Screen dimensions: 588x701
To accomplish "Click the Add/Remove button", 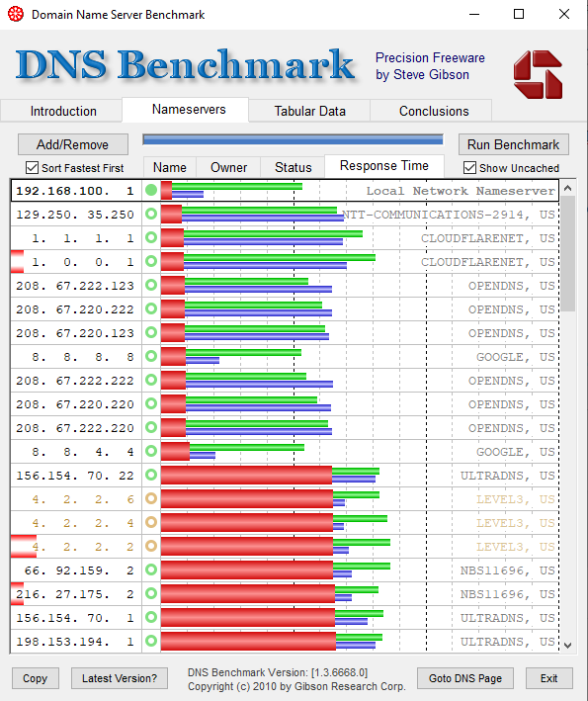I will click(x=73, y=144).
